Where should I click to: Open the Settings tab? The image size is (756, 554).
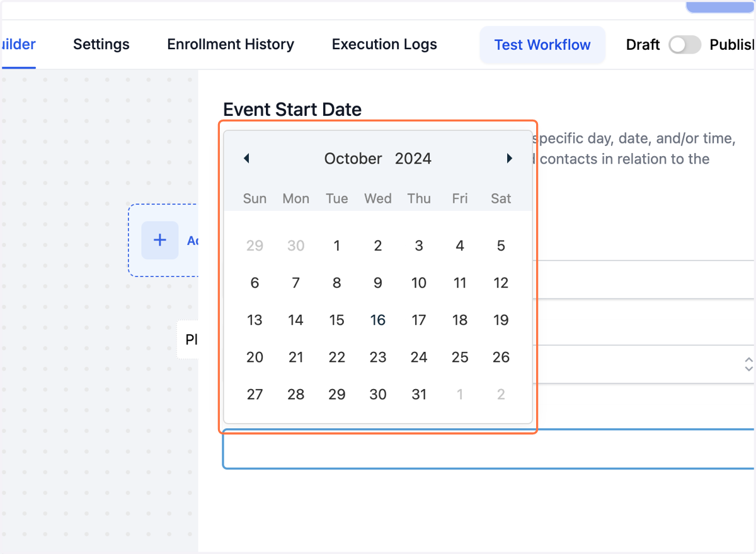pyautogui.click(x=101, y=44)
